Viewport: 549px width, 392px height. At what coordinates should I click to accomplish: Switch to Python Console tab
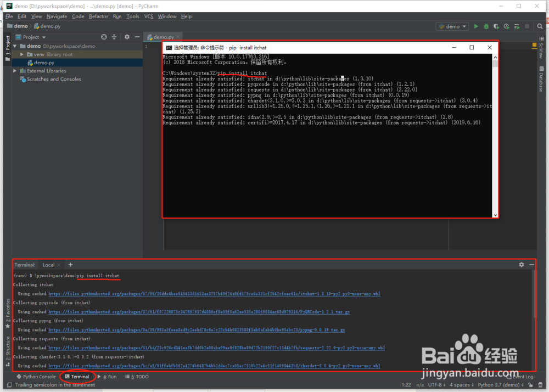coord(36,377)
